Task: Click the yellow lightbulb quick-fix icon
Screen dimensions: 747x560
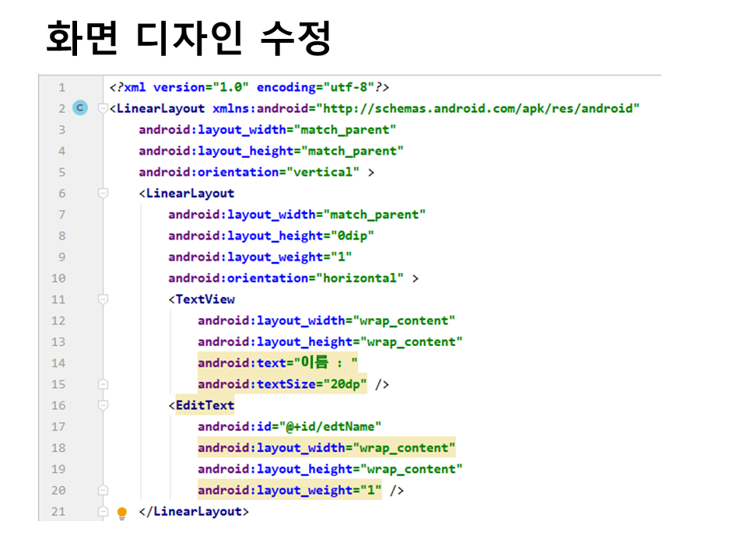Action: point(121,513)
